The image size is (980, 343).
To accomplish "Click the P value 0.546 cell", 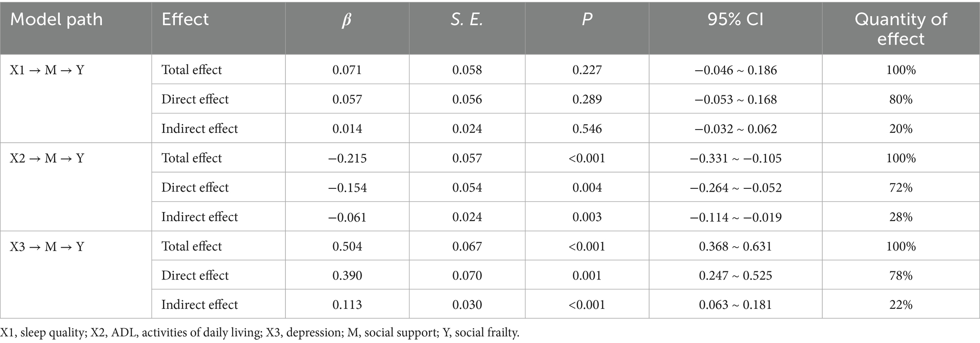I will [x=587, y=129].
